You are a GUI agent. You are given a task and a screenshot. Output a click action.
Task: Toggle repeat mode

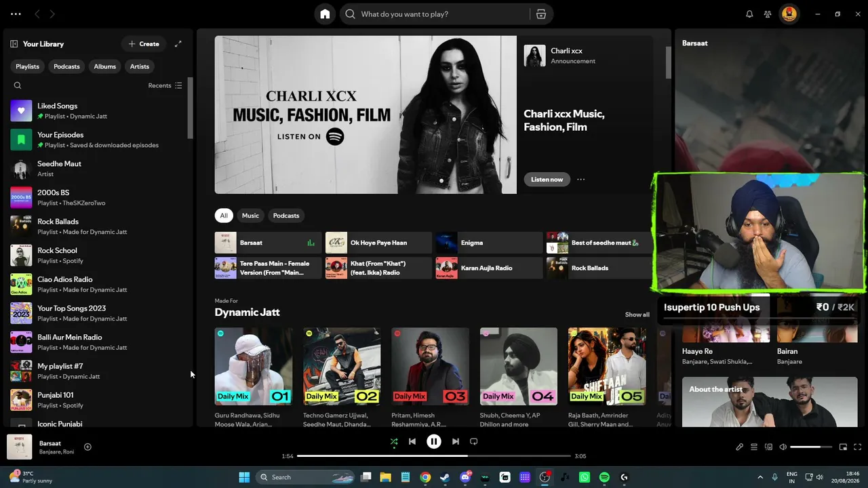474,441
